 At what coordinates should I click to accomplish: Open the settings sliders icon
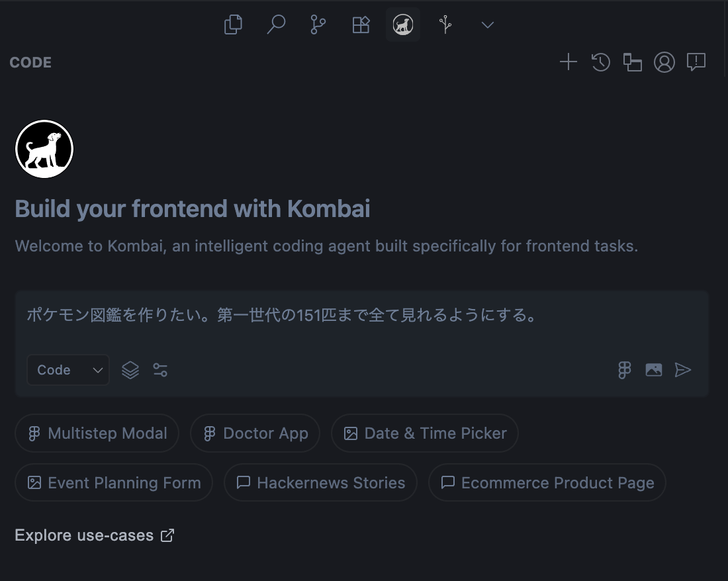coord(160,370)
